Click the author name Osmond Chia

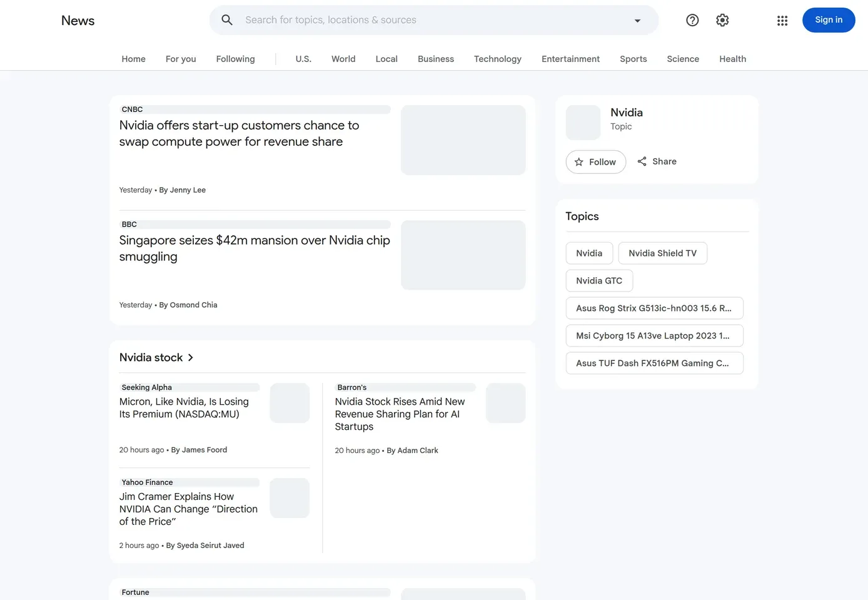194,305
